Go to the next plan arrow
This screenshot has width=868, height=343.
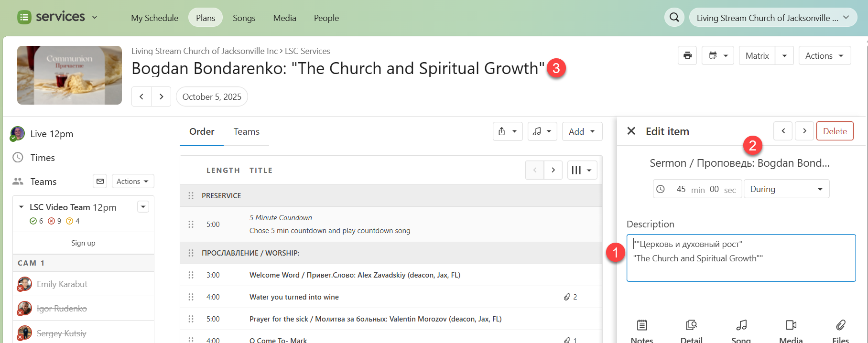tap(161, 96)
